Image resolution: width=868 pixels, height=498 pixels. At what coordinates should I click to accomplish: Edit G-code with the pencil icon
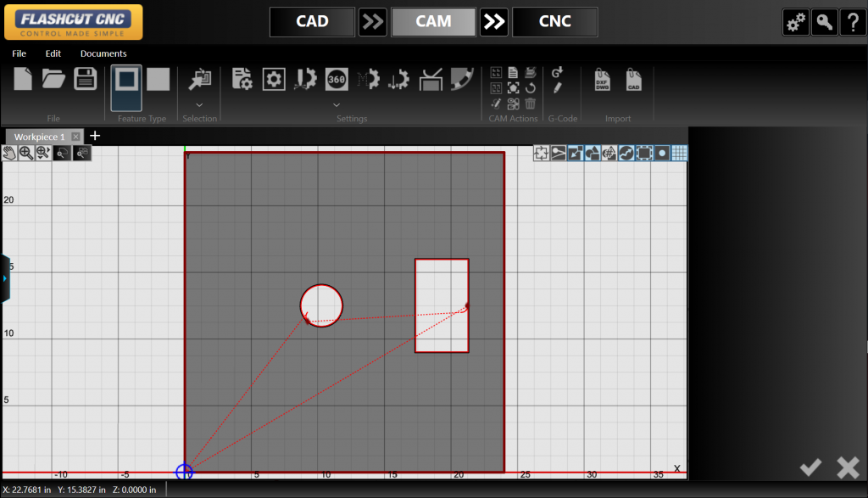point(558,88)
